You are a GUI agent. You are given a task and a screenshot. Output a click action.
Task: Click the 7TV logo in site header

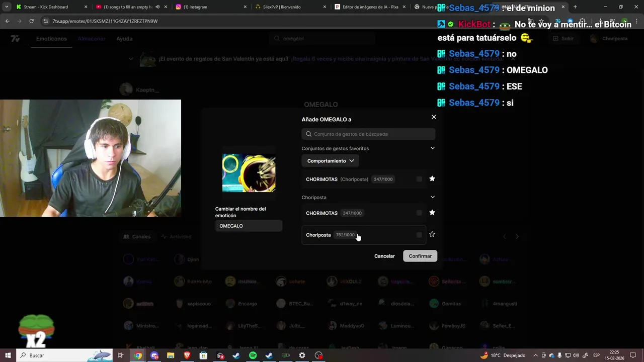[x=15, y=39]
